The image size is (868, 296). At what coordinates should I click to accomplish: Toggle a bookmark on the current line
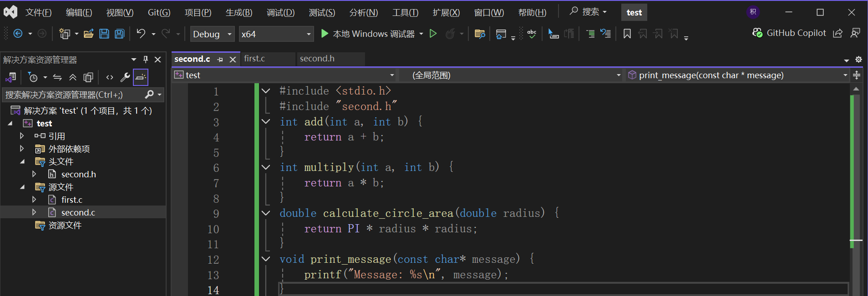tap(627, 34)
